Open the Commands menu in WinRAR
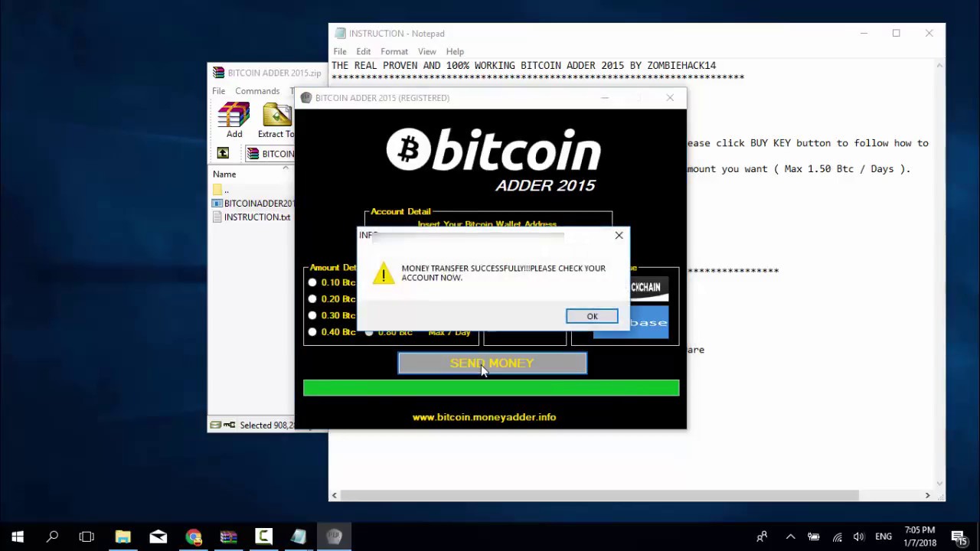This screenshot has height=551, width=980. 257,91
